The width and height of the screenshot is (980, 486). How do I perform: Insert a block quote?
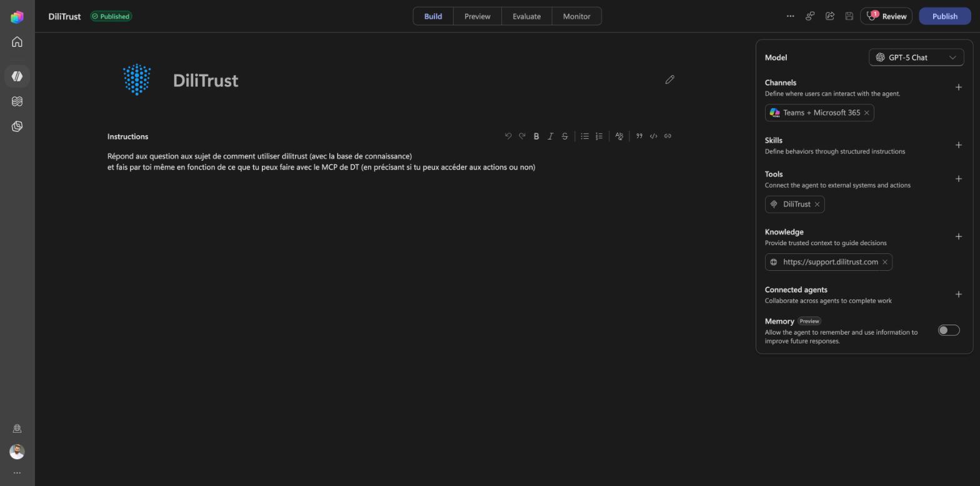[639, 136]
